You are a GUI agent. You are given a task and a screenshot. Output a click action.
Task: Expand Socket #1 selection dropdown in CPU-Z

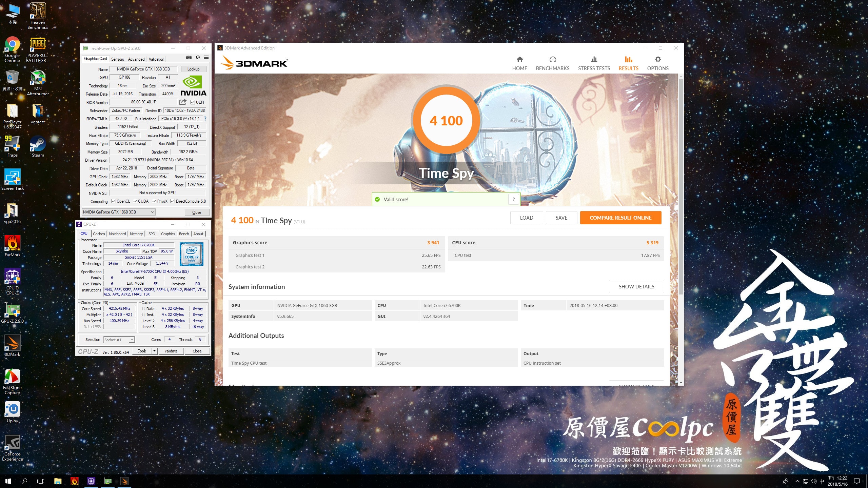(132, 340)
